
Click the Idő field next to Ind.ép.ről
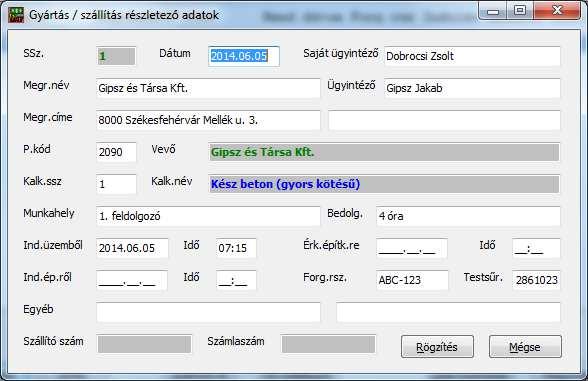236,280
